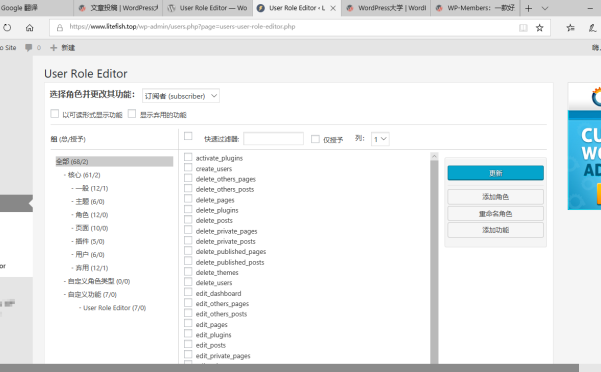The image size is (601, 372).
Task: Switch to the WordPress大学 tab
Action: point(387,8)
